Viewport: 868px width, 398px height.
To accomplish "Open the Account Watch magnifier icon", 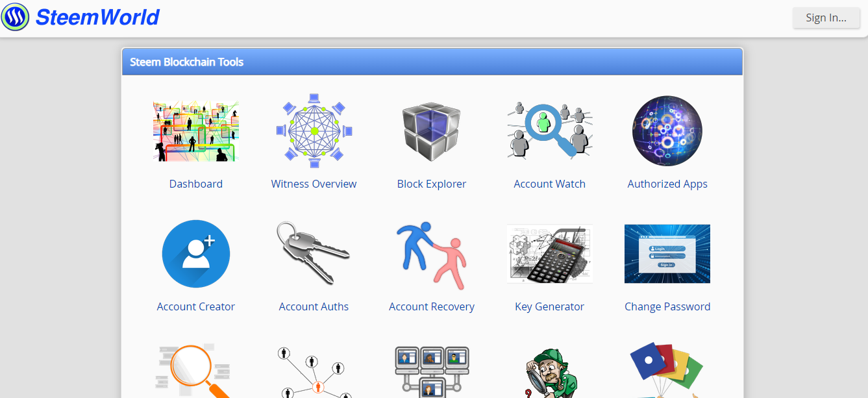I will click(550, 131).
